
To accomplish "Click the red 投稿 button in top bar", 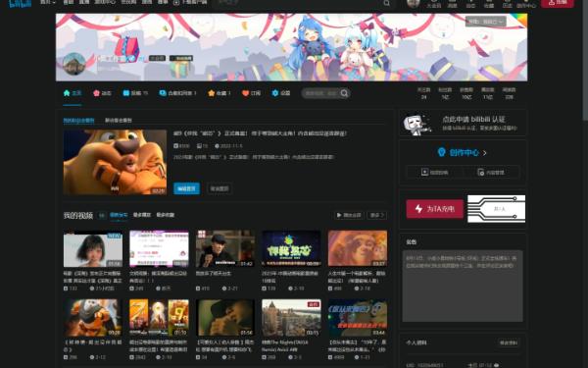I will coord(558,3).
